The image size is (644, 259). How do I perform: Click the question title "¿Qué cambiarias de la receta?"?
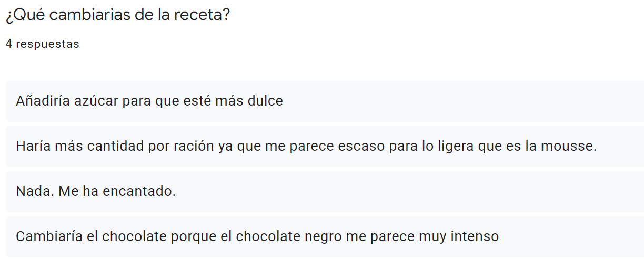pos(118,15)
